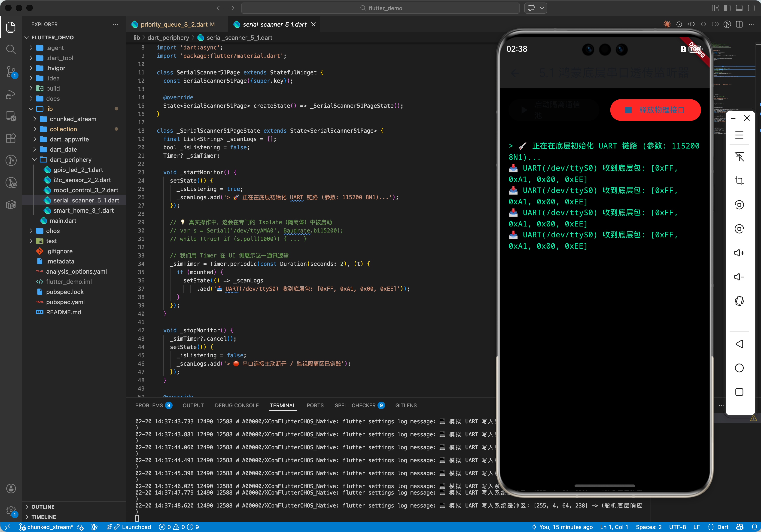Expand the chunked_stream folder
The width and height of the screenshot is (761, 532).
tap(73, 119)
